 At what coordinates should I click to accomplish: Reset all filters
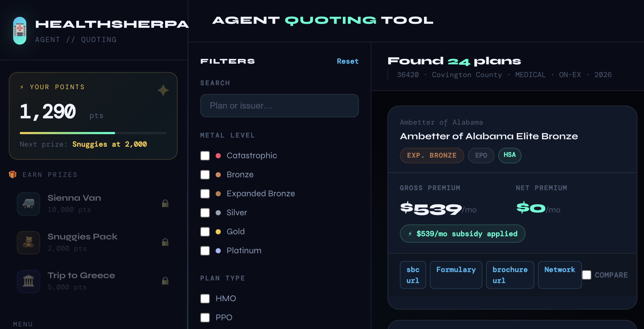pyautogui.click(x=348, y=61)
